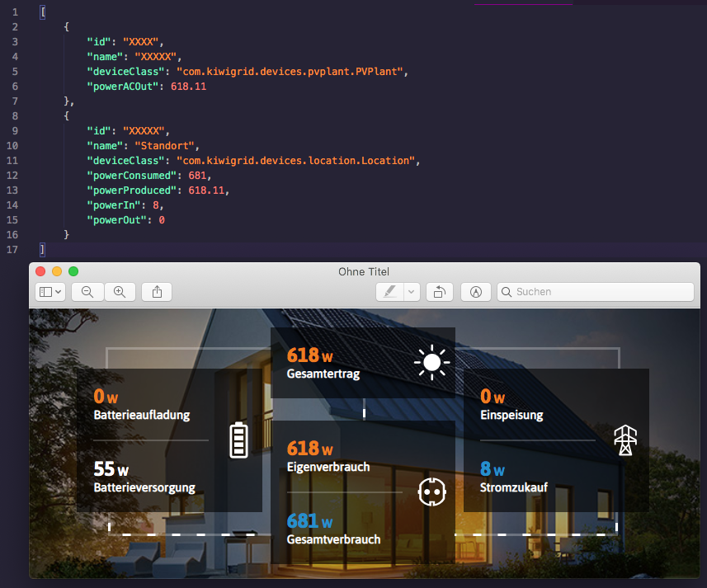The width and height of the screenshot is (707, 588).
Task: Show the Markup toolbar
Action: click(x=476, y=292)
